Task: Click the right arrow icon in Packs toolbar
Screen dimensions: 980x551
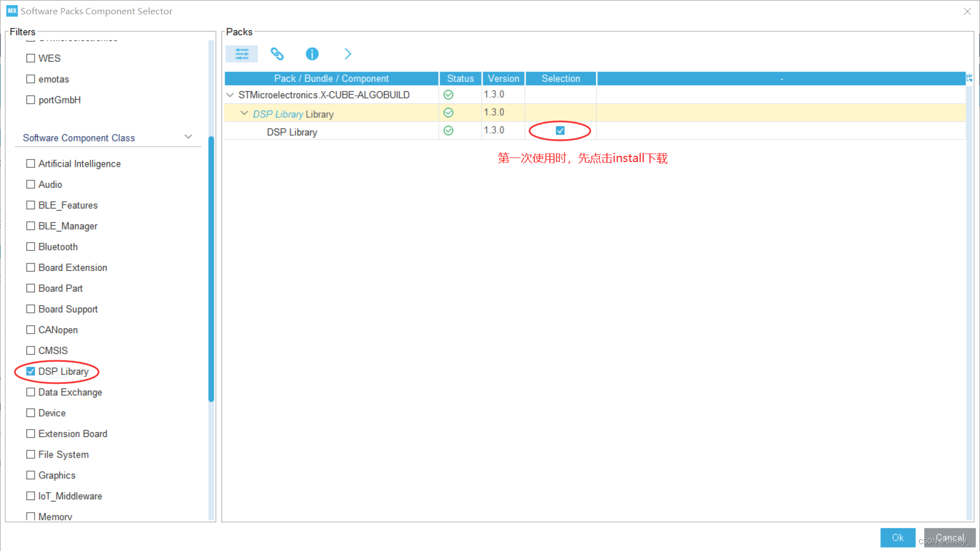Action: coord(348,54)
